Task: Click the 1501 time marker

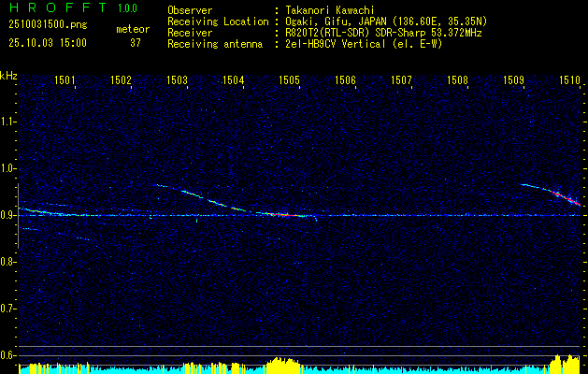Action: click(x=65, y=81)
